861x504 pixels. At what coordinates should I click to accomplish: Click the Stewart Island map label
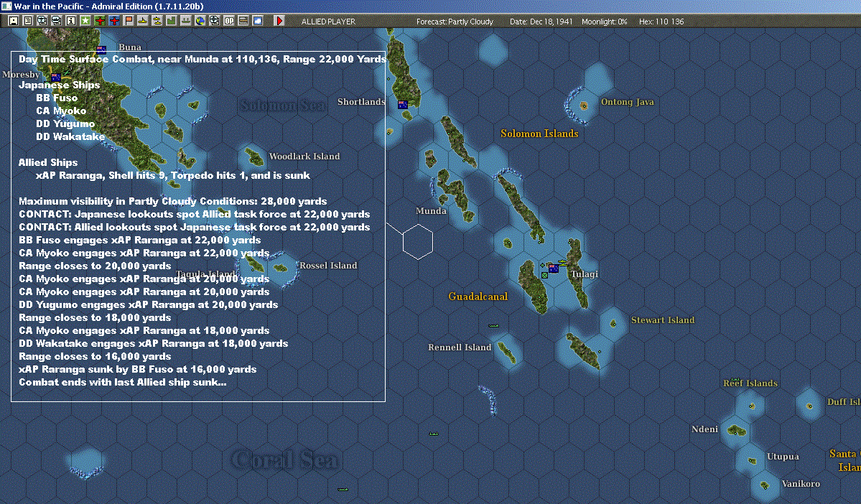pos(663,320)
